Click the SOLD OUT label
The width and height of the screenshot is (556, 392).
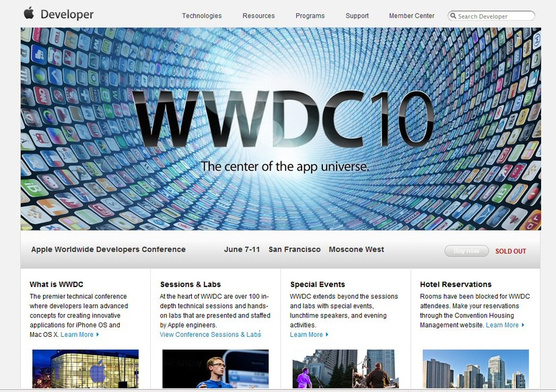[x=511, y=251]
